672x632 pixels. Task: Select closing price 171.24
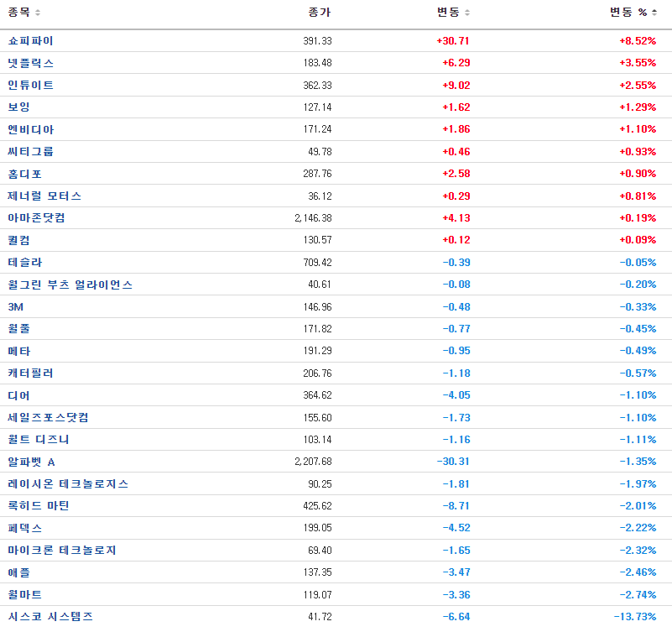317,129
